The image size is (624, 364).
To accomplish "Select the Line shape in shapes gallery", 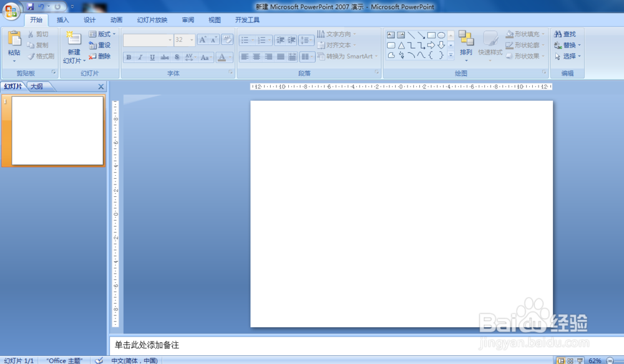I will 411,35.
